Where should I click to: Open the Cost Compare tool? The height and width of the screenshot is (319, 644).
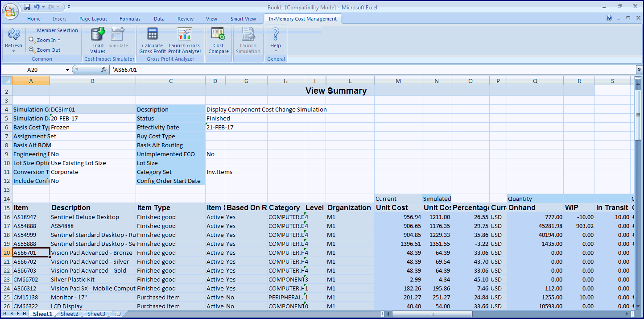[218, 35]
